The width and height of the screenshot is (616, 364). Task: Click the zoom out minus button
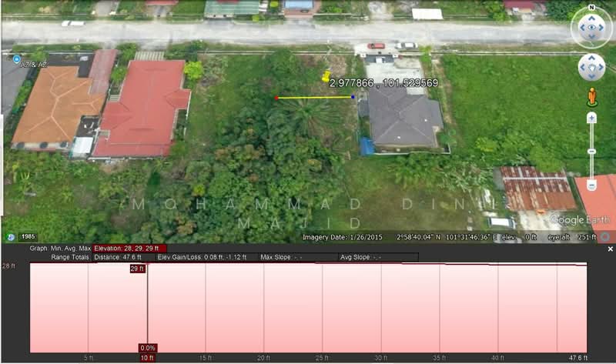pos(591,185)
